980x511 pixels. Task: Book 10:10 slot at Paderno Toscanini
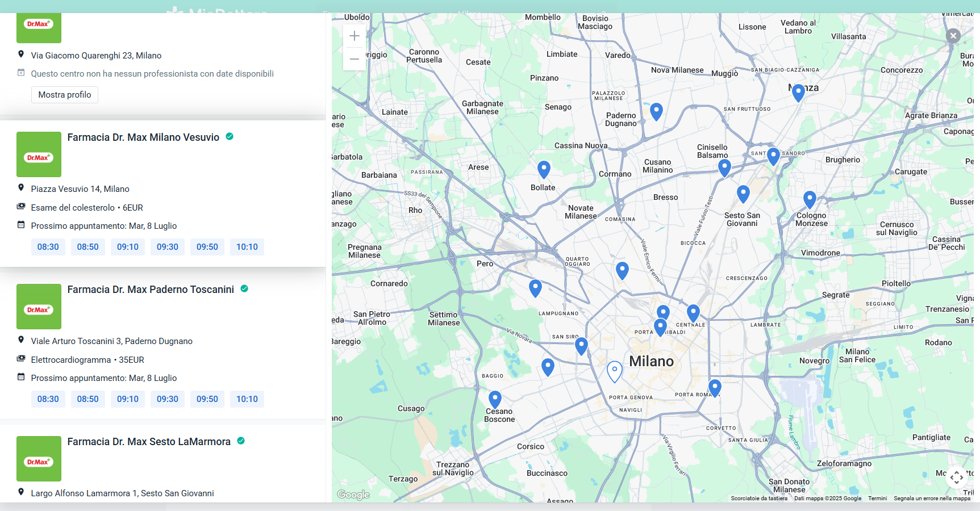coord(247,399)
